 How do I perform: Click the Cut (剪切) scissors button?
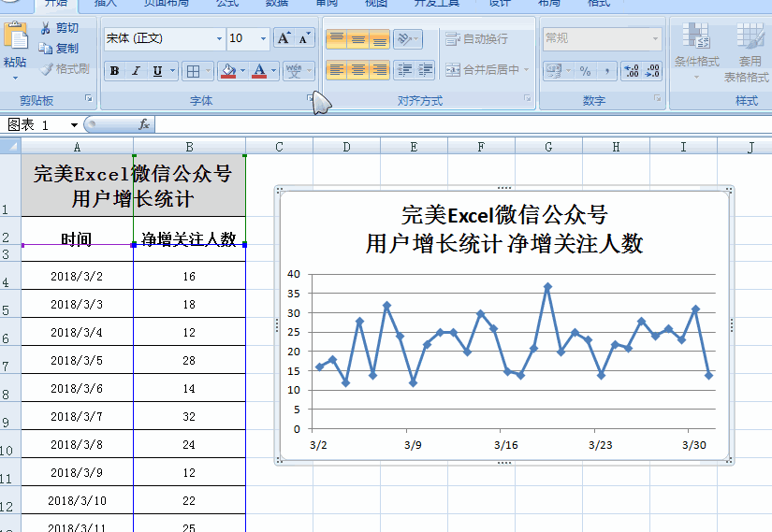60,28
